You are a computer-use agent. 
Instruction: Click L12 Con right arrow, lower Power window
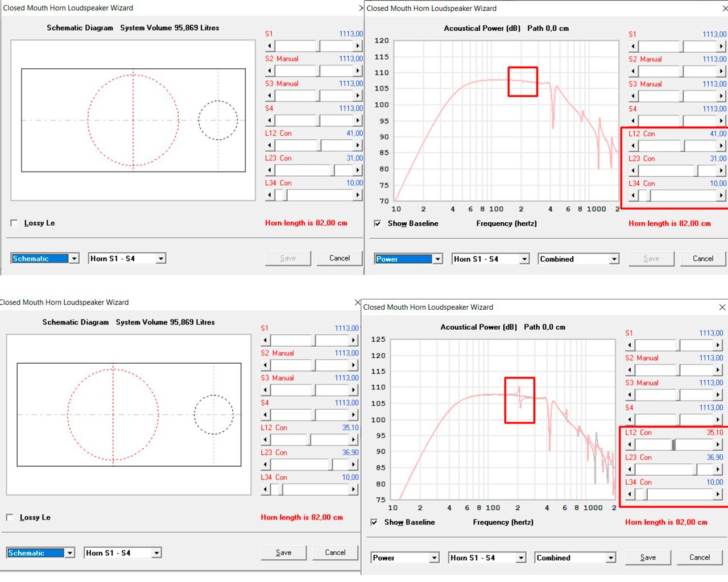tap(718, 445)
